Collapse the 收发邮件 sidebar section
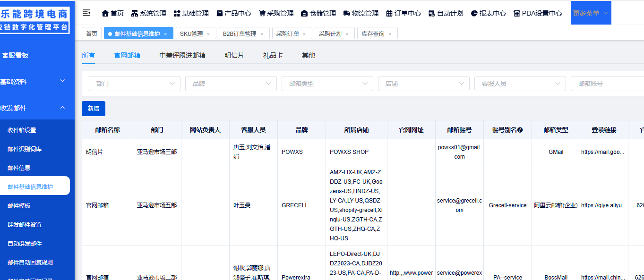Screen dimensions: 644x280 click(x=62, y=108)
